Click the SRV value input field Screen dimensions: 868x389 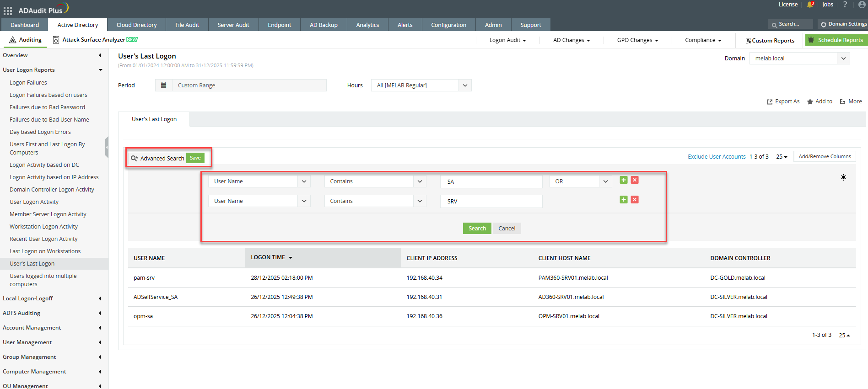click(491, 201)
